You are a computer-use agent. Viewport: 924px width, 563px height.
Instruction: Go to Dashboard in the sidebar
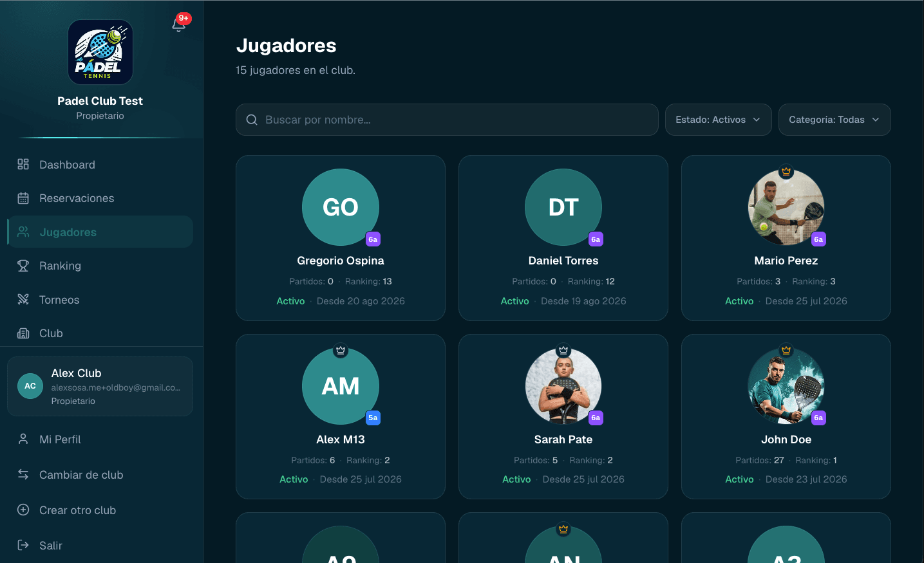[100, 165]
